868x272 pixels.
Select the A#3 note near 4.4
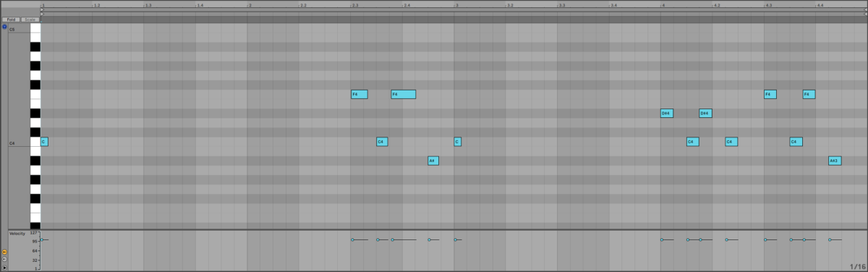(x=835, y=161)
